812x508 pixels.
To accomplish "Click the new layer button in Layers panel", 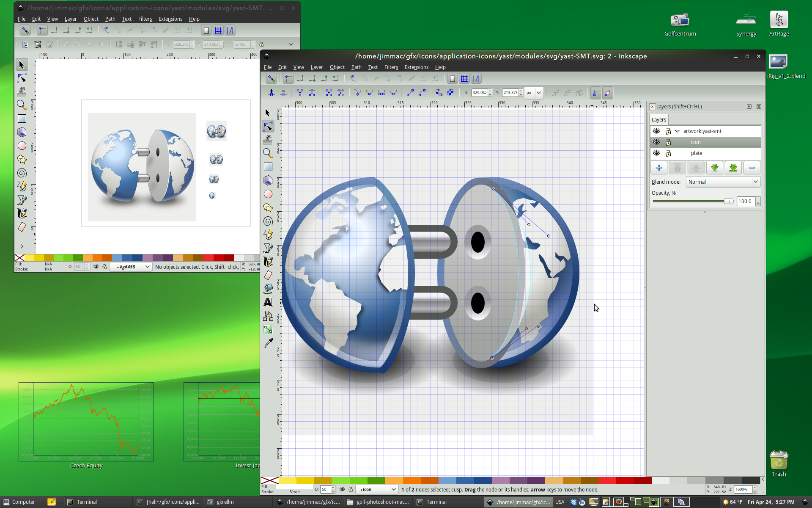I will coord(659,168).
